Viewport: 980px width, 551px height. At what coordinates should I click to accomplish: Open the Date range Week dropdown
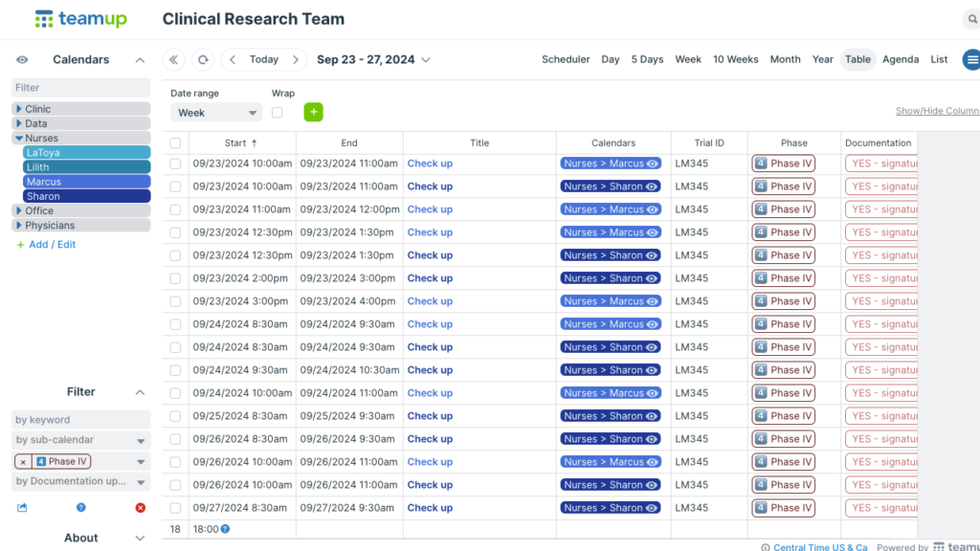[x=216, y=113]
